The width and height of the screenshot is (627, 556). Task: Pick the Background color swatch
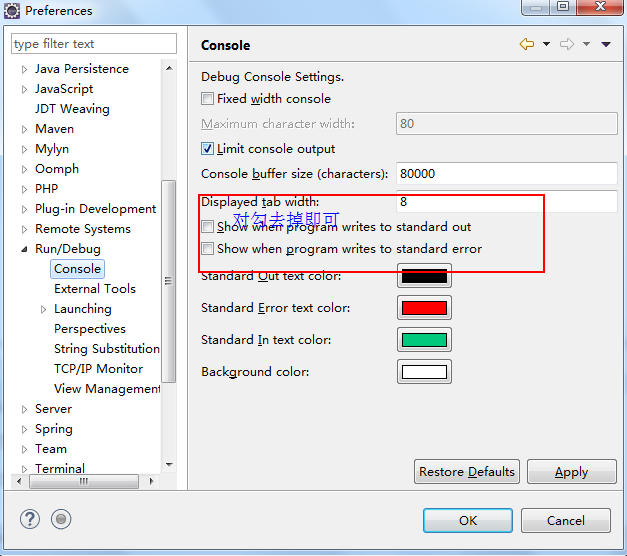click(x=424, y=372)
